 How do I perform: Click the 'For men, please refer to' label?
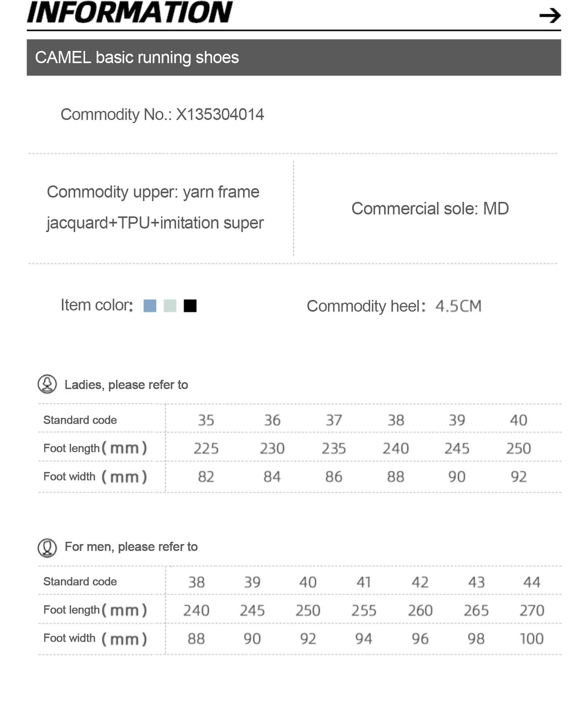point(131,547)
